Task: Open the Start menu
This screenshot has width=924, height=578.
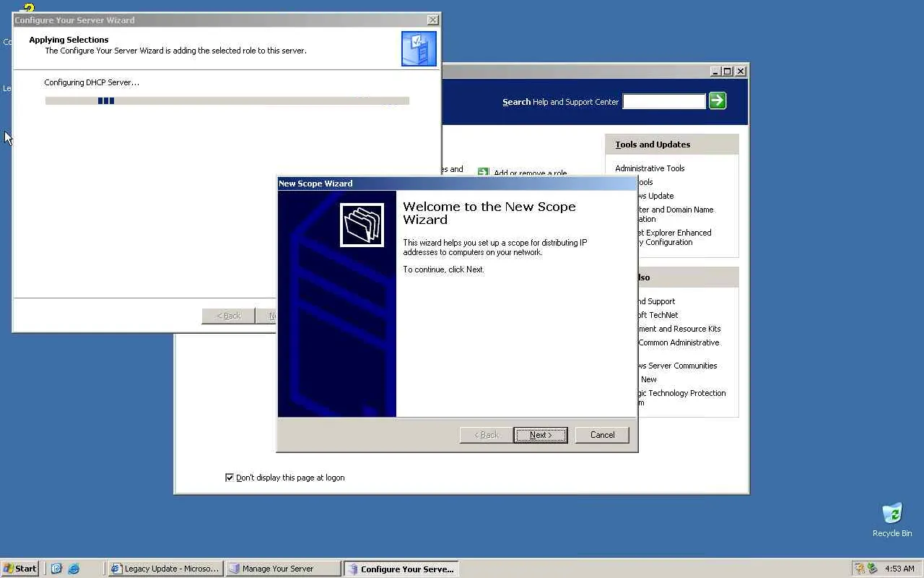Action: (20, 569)
